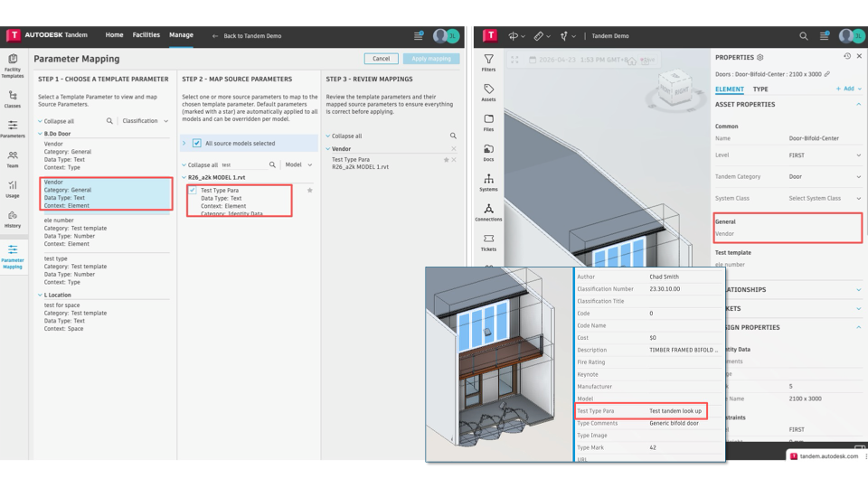The width and height of the screenshot is (868, 488).
Task: Open the Filters panel icon
Action: click(488, 62)
